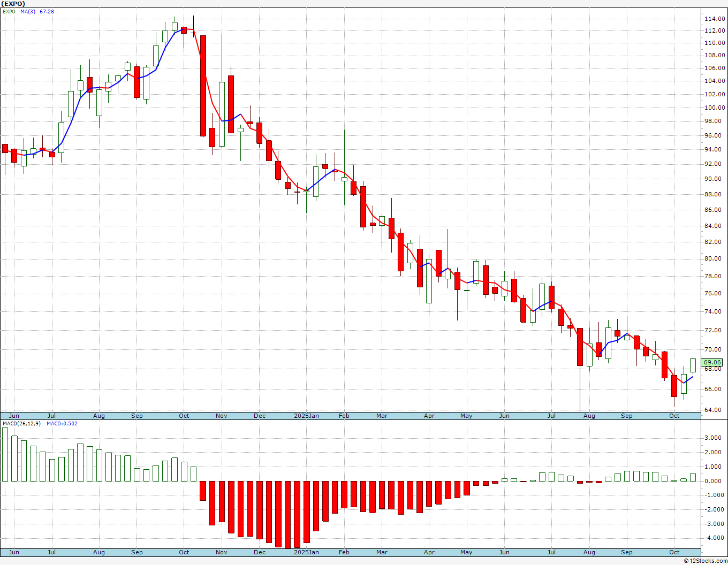Click the 64.00 price axis label
This screenshot has height=565, width=728.
tap(715, 410)
